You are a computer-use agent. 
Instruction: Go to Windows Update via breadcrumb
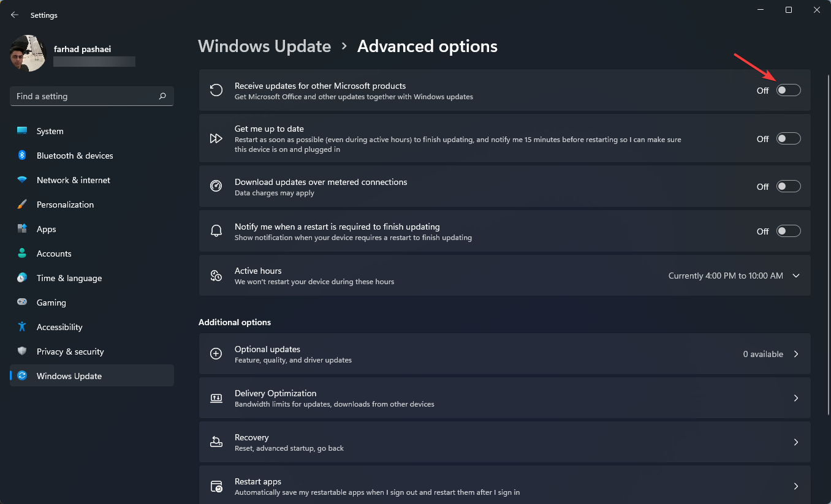[264, 46]
